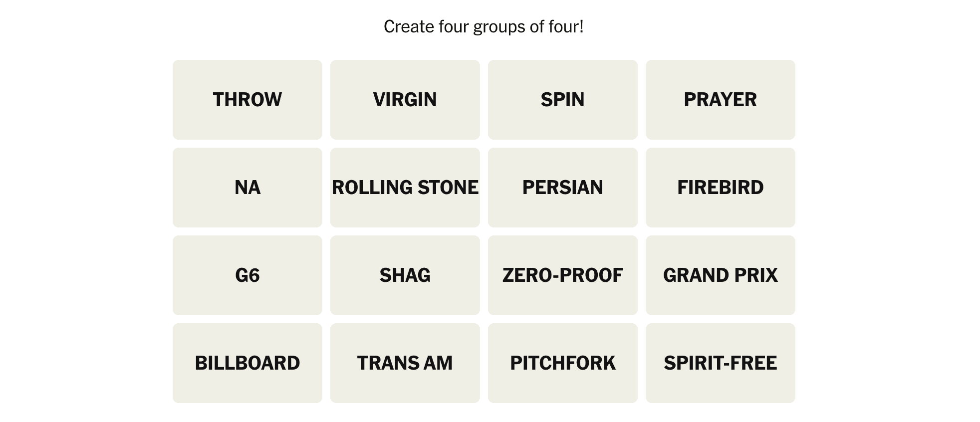980x422 pixels.
Task: Select the NA tile
Action: [247, 188]
